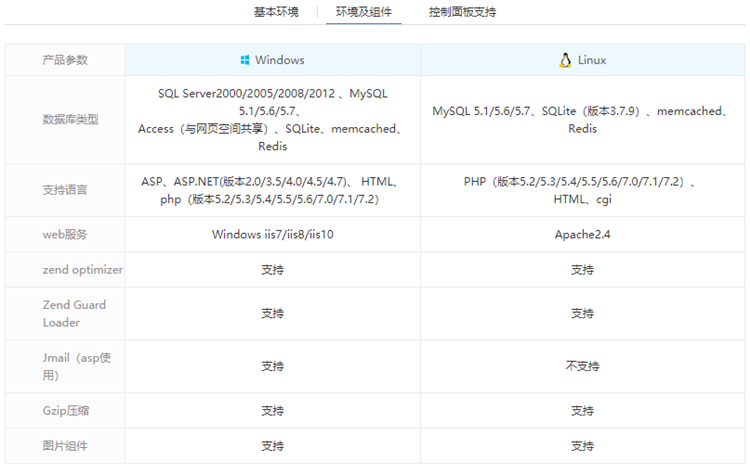Viewport: 750px width, 473px height.
Task: Click the web服务 row label
Action: pos(65,235)
